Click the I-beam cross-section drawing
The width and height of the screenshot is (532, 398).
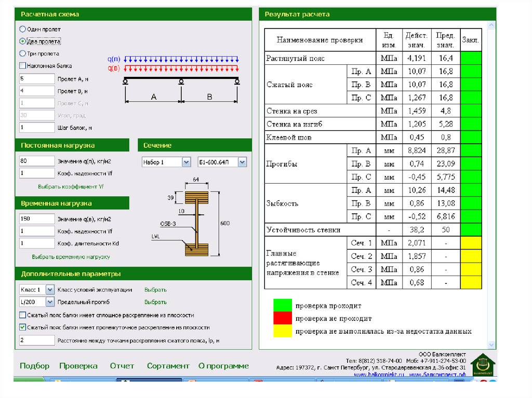click(197, 224)
